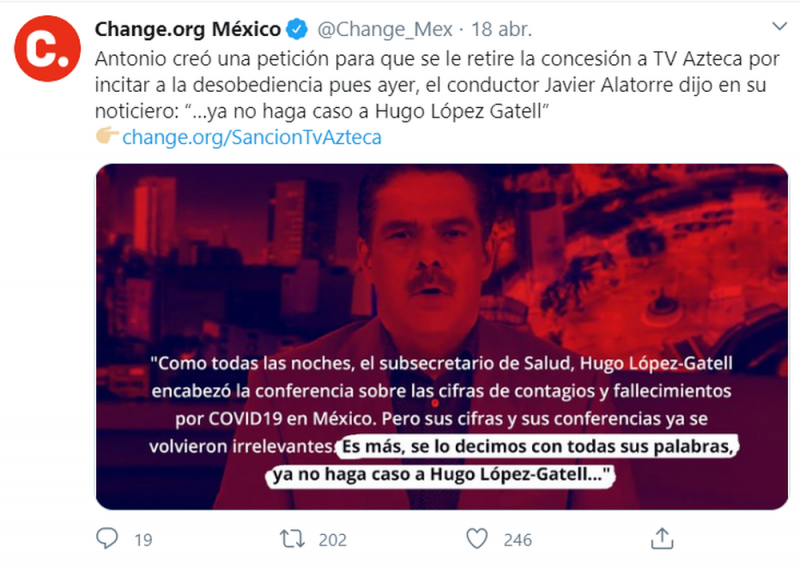Viewport: 800px width, 571px height.
Task: Click the reply count 19
Action: [143, 540]
